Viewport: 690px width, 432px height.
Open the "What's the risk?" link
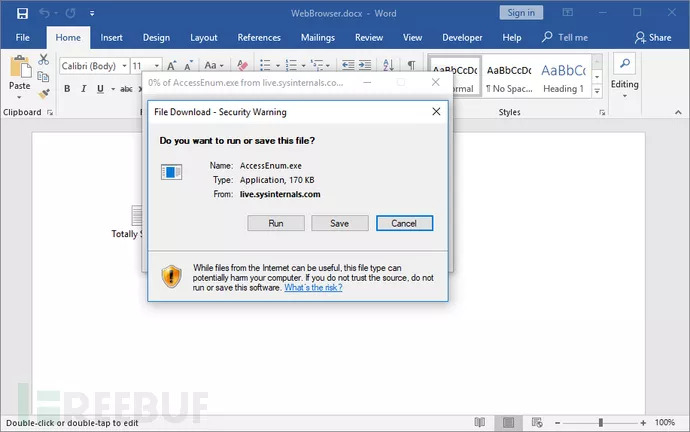coord(312,287)
